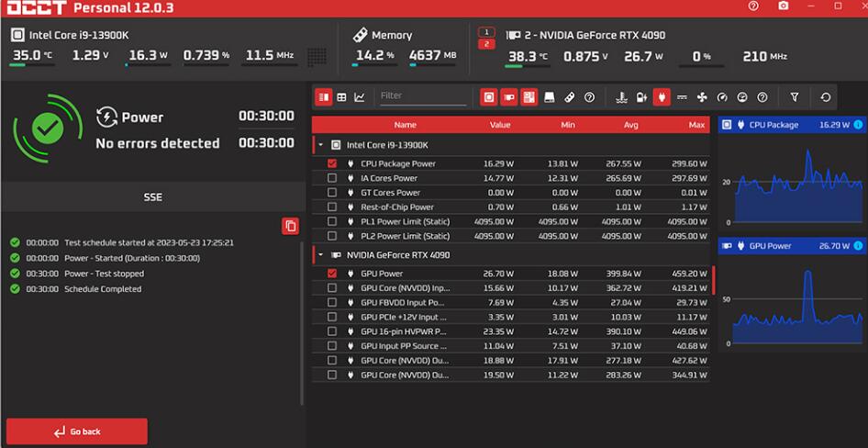Open the help icon in title bar

[x=753, y=6]
